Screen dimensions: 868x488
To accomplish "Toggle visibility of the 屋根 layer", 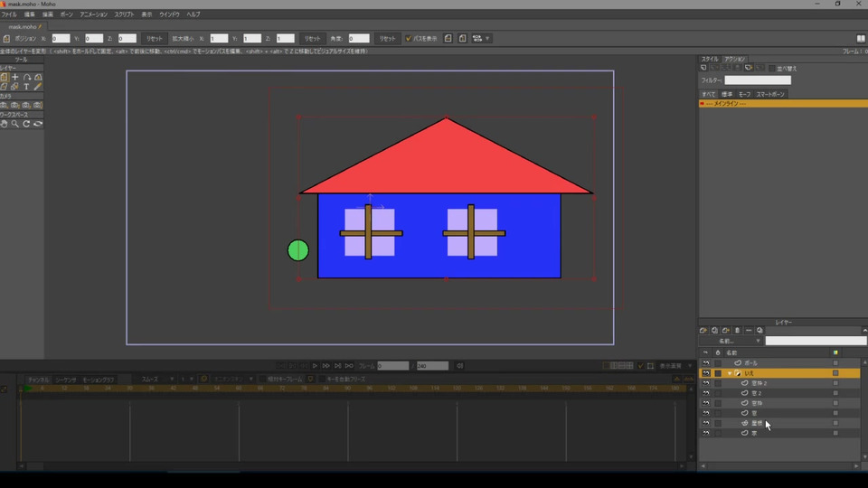I will [705, 423].
